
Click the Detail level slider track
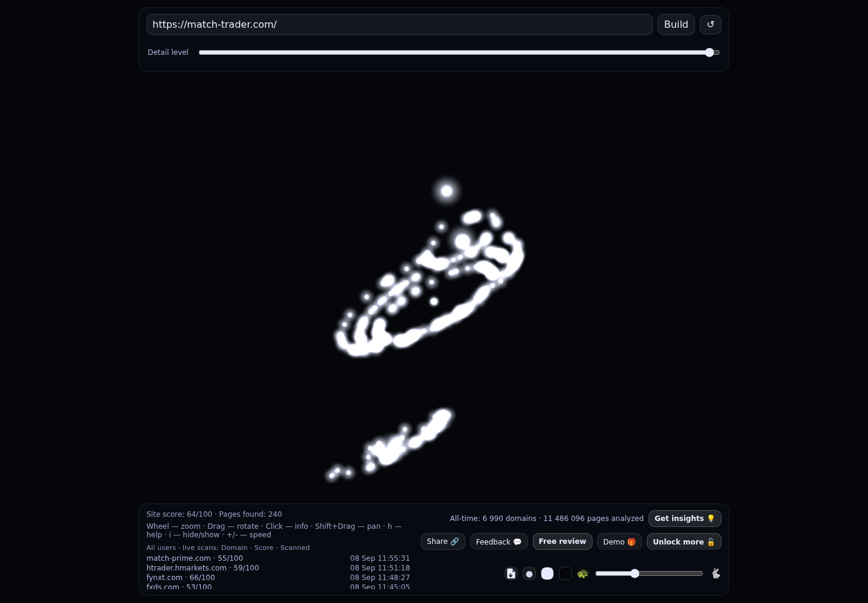click(x=459, y=52)
